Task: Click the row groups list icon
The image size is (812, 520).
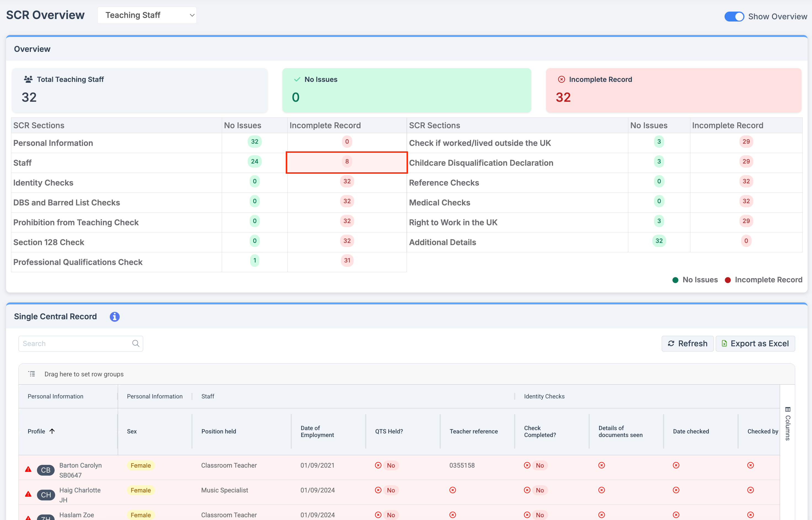Action: 32,374
